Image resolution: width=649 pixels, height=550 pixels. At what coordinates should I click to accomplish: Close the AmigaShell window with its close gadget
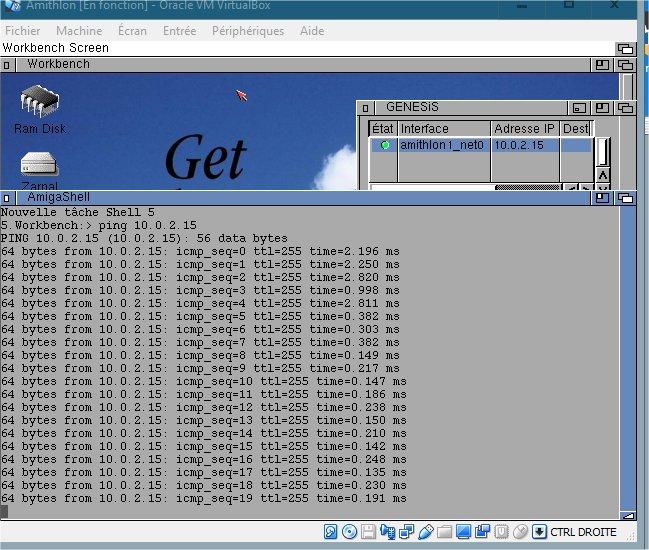(7, 198)
